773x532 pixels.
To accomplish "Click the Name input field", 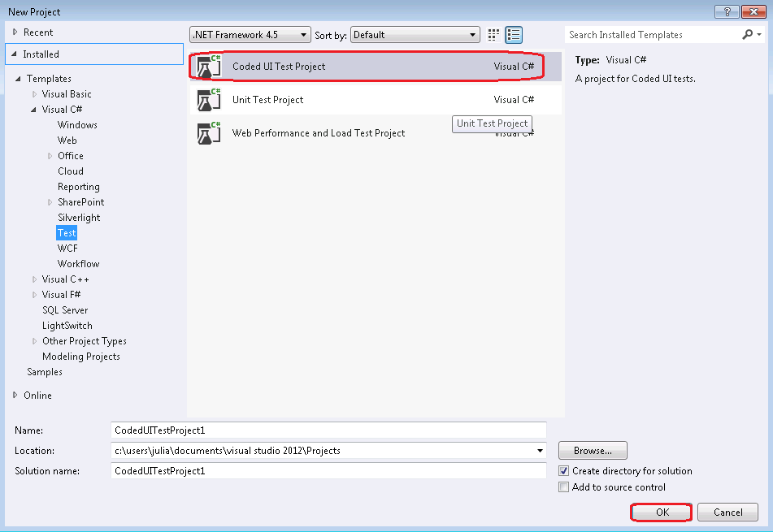I will point(329,430).
